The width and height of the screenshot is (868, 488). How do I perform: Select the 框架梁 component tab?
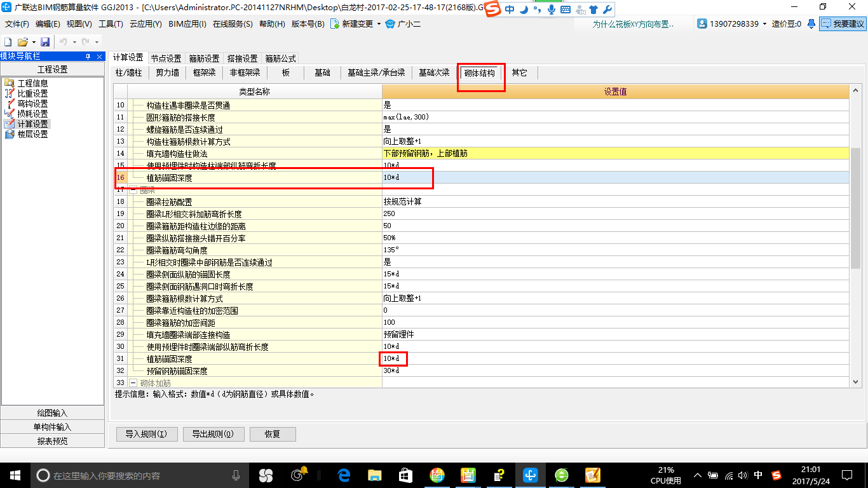(x=205, y=73)
